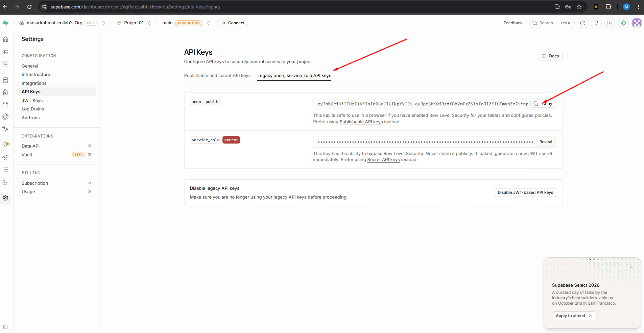The width and height of the screenshot is (644, 333).
Task: Bookmark this page with the star icon
Action: click(579, 7)
